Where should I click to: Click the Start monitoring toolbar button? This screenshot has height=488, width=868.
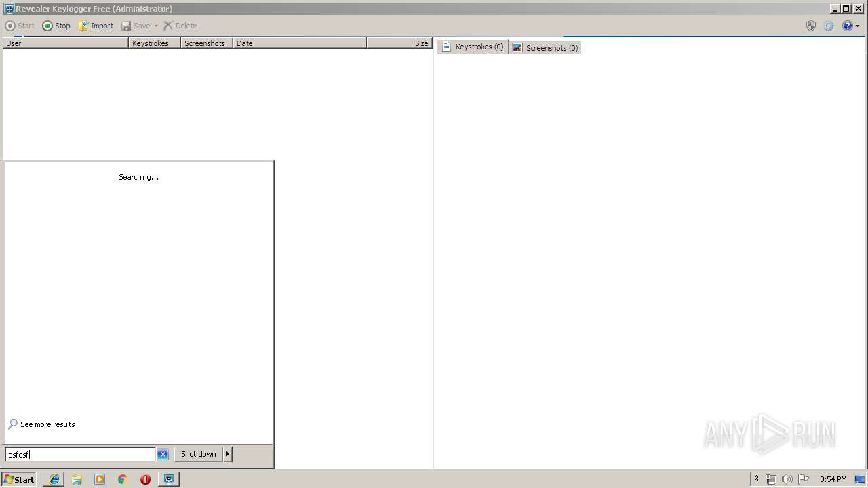pos(20,26)
